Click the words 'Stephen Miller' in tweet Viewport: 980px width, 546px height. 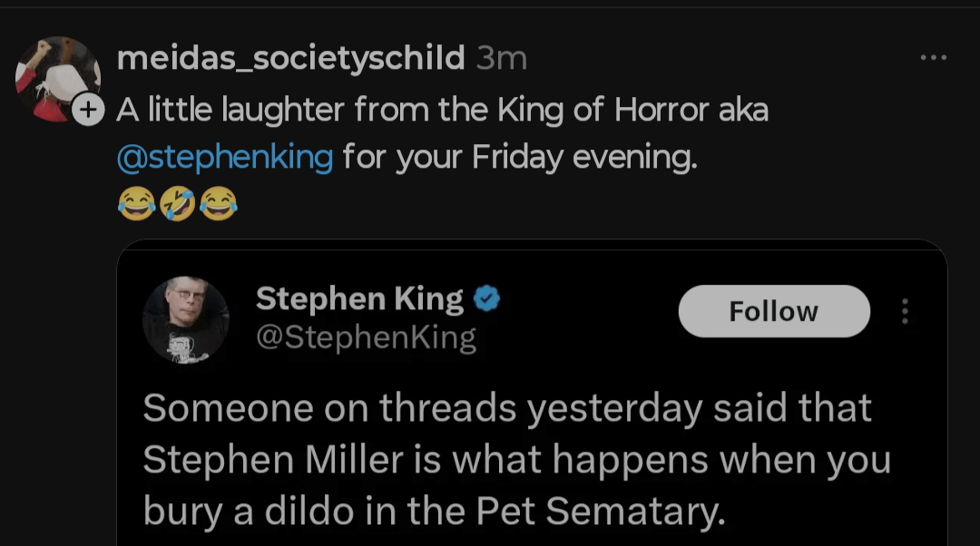272,461
